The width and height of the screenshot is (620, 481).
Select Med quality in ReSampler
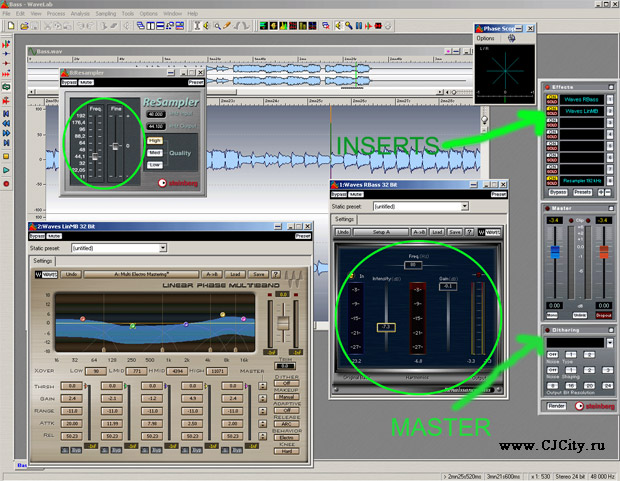(x=155, y=153)
